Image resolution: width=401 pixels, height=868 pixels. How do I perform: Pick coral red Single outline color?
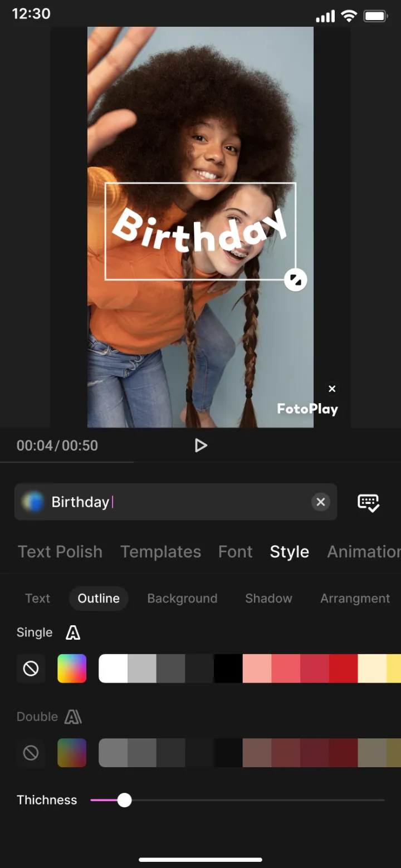[286, 668]
